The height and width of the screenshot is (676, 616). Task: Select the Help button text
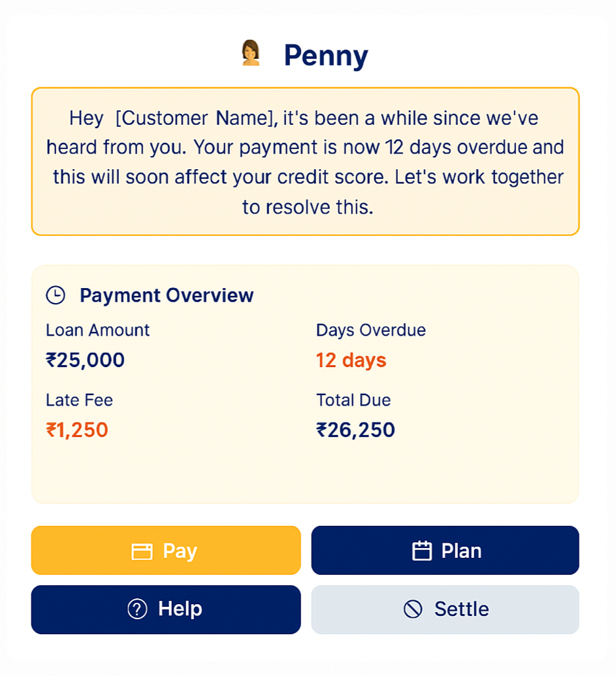(180, 609)
